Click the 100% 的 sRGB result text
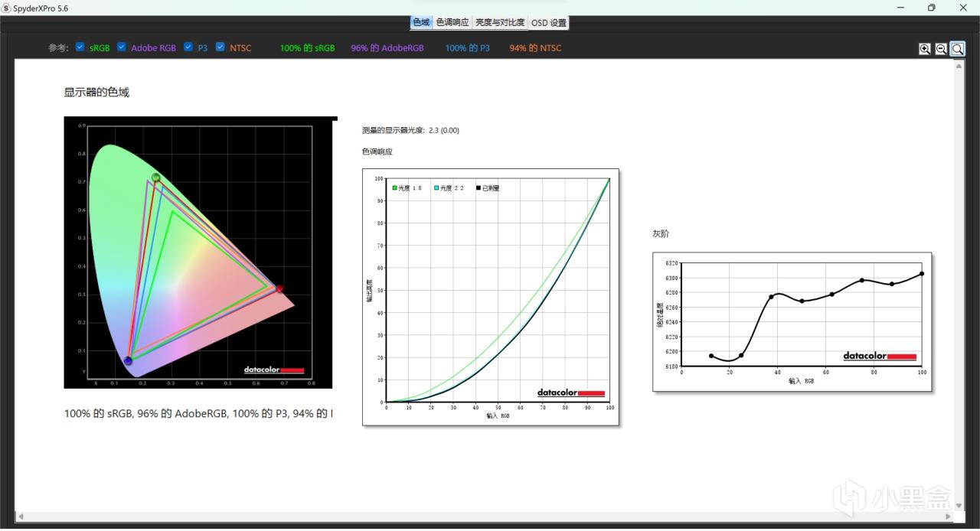Image resolution: width=980 pixels, height=531 pixels. coord(307,48)
